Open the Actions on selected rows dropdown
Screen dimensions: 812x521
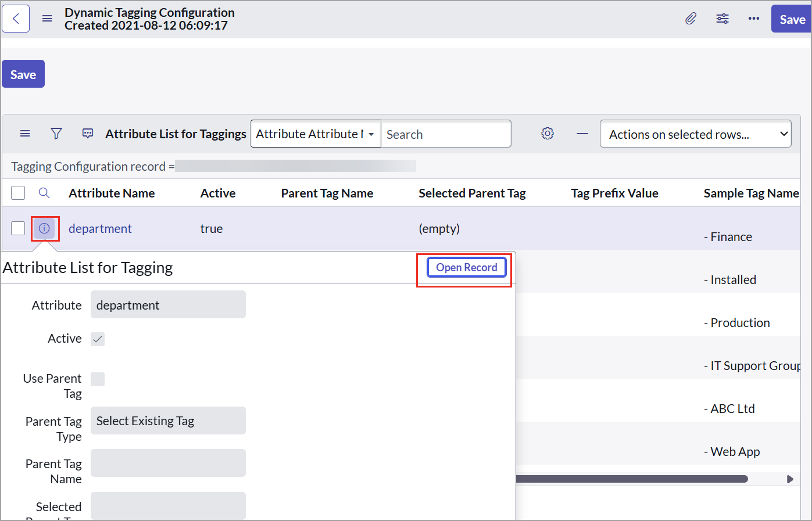point(695,134)
